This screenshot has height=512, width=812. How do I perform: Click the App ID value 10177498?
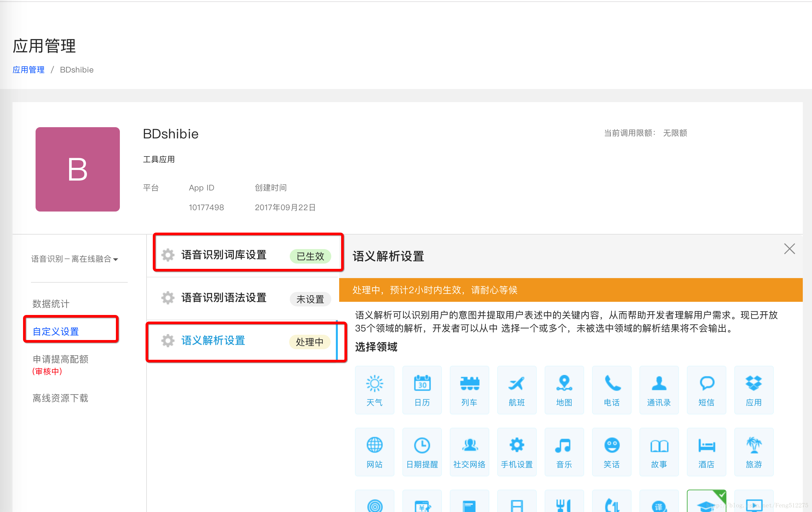[206, 207]
